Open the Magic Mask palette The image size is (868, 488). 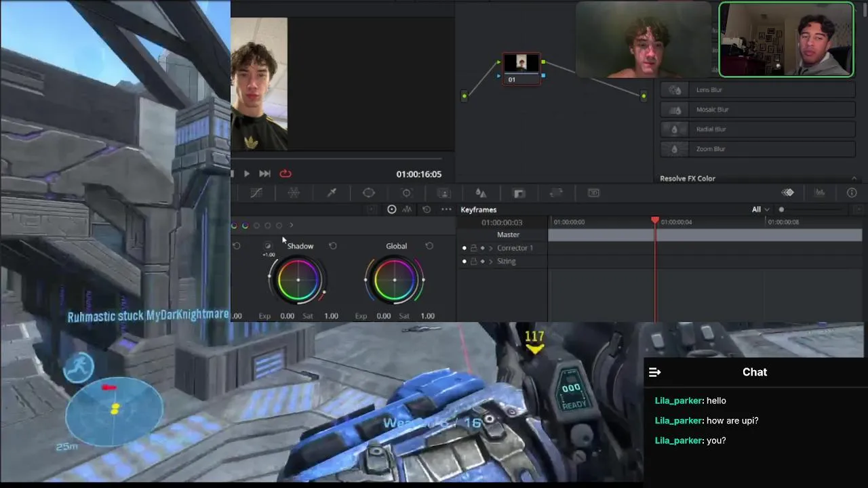tap(443, 193)
